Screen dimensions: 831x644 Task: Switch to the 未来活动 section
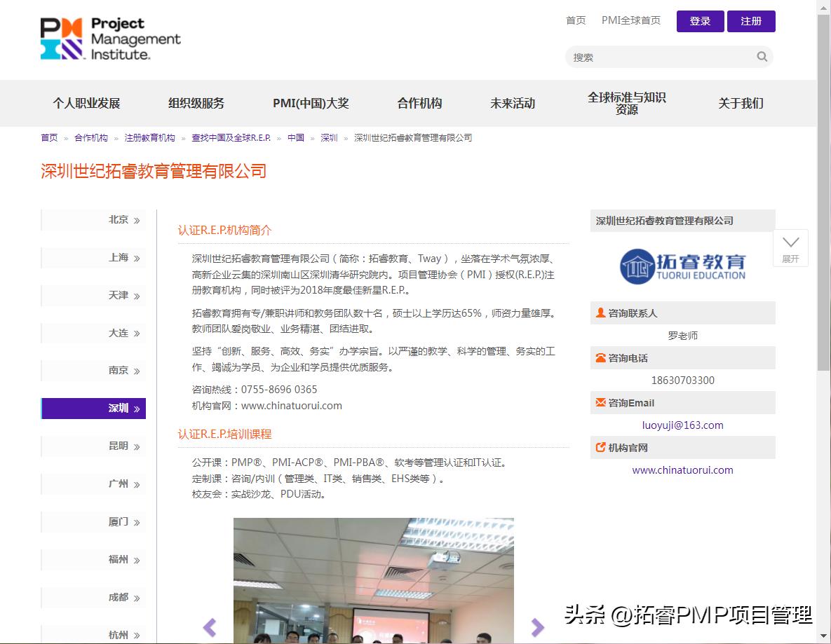[513, 103]
